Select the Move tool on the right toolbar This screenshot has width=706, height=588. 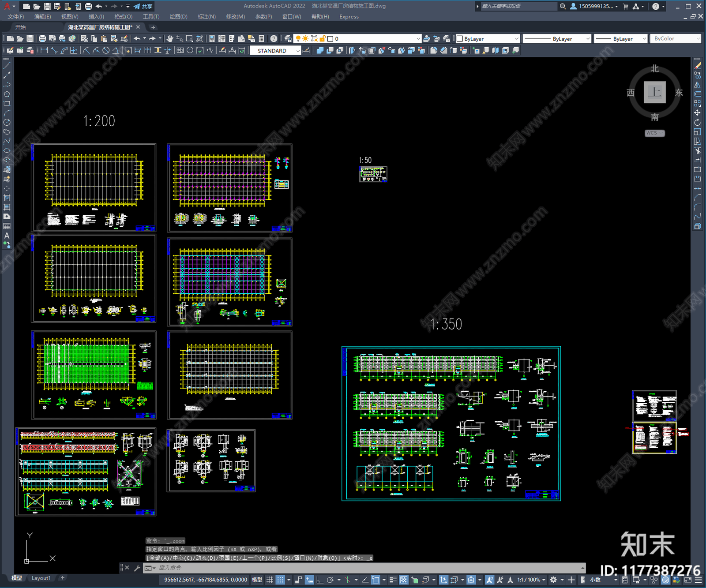[697, 113]
